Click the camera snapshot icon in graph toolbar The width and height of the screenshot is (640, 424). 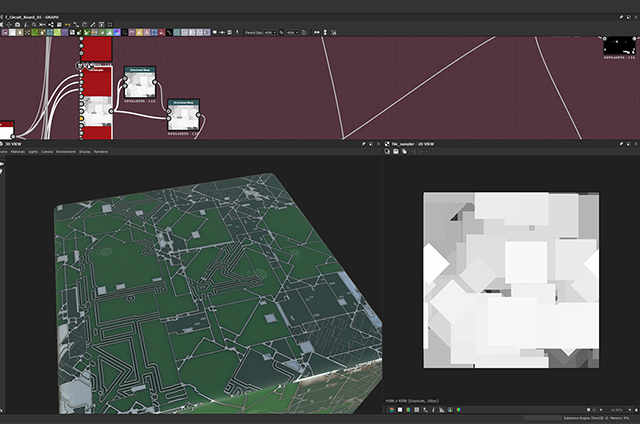coord(18,24)
